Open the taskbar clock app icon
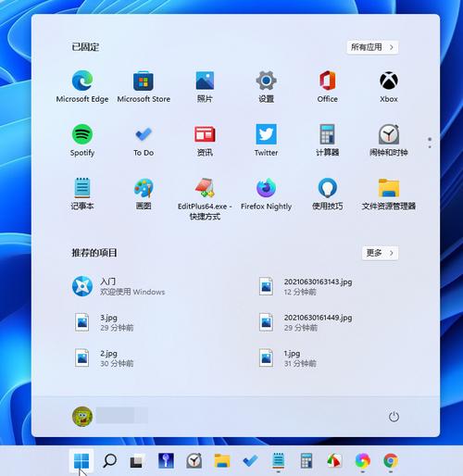463x476 pixels. [x=194, y=461]
